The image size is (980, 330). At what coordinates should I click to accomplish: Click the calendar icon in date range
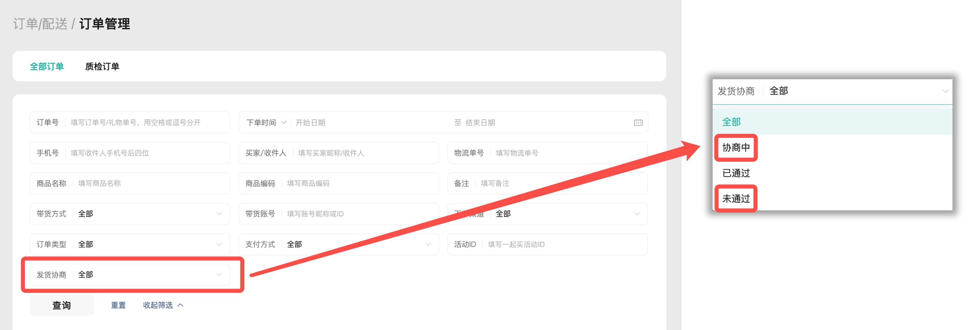click(638, 122)
